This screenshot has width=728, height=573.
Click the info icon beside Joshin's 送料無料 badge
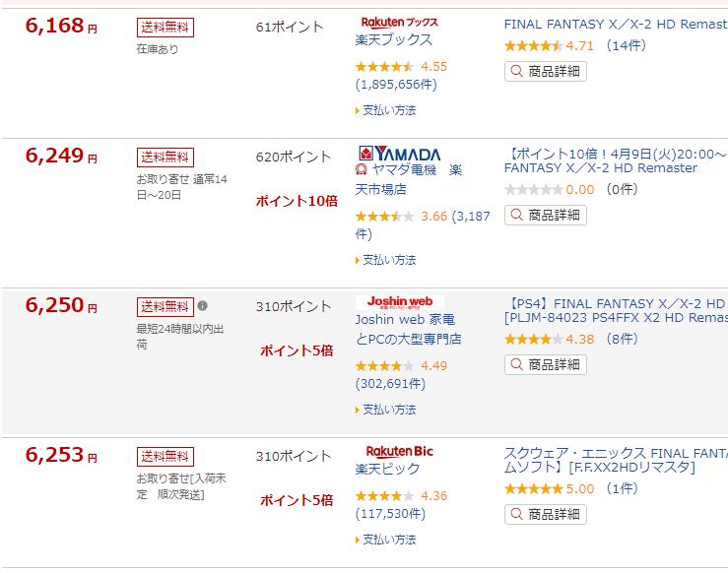pyautogui.click(x=202, y=306)
